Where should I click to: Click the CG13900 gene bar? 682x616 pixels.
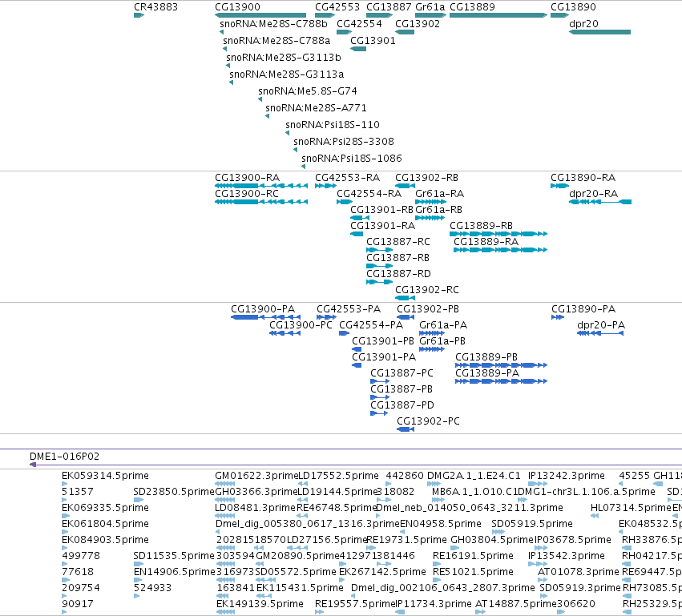click(x=260, y=15)
